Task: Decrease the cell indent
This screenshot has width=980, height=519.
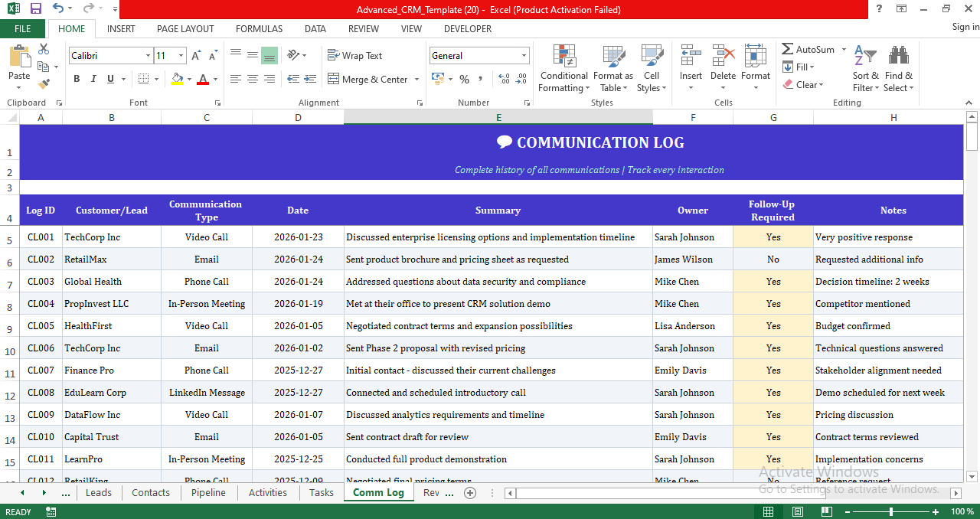Action: click(x=292, y=79)
